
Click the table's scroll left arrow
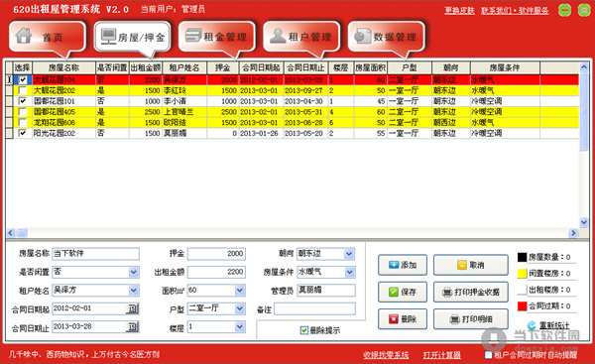[10, 233]
